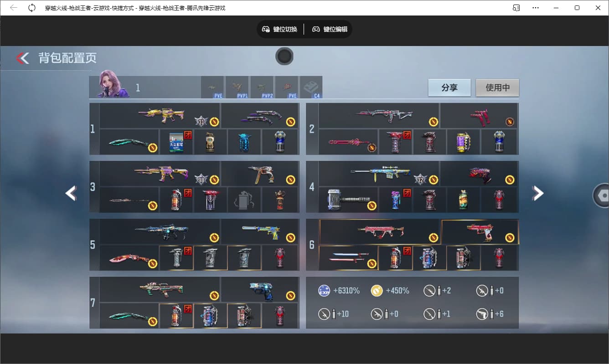Click the loadout number 7 label

[x=93, y=302]
